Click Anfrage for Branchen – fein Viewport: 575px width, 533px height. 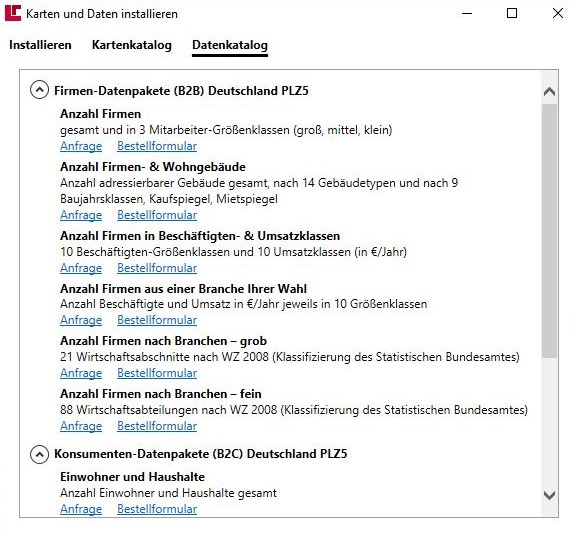pyautogui.click(x=81, y=426)
